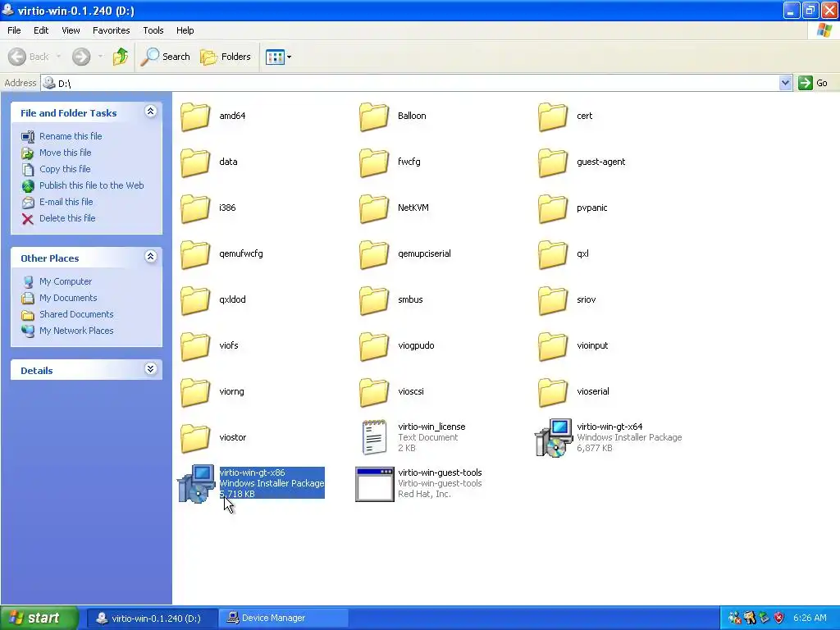Go to My Documents link

pyautogui.click(x=68, y=298)
